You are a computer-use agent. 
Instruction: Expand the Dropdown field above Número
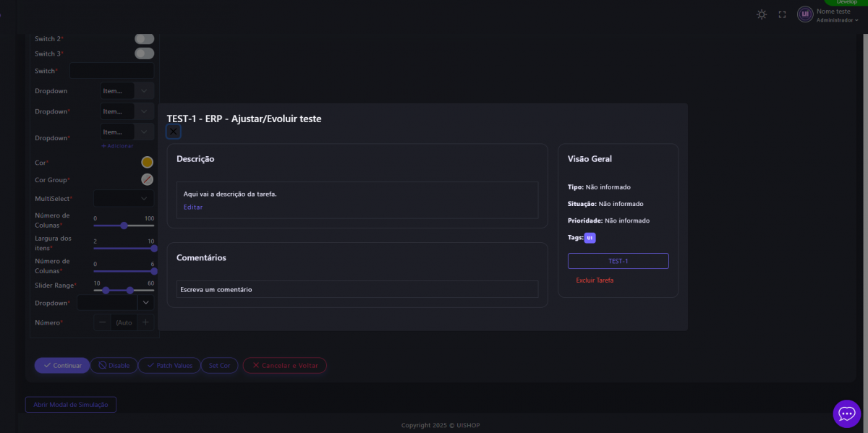click(145, 303)
